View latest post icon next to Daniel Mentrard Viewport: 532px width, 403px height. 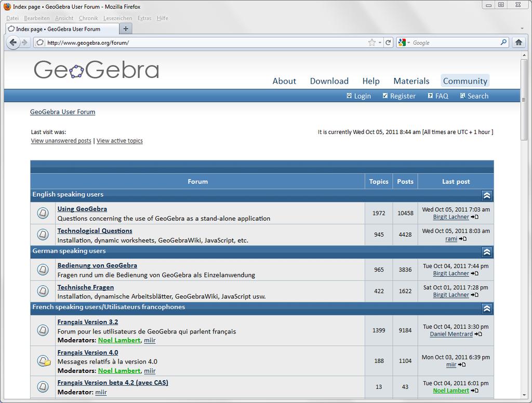[478, 334]
